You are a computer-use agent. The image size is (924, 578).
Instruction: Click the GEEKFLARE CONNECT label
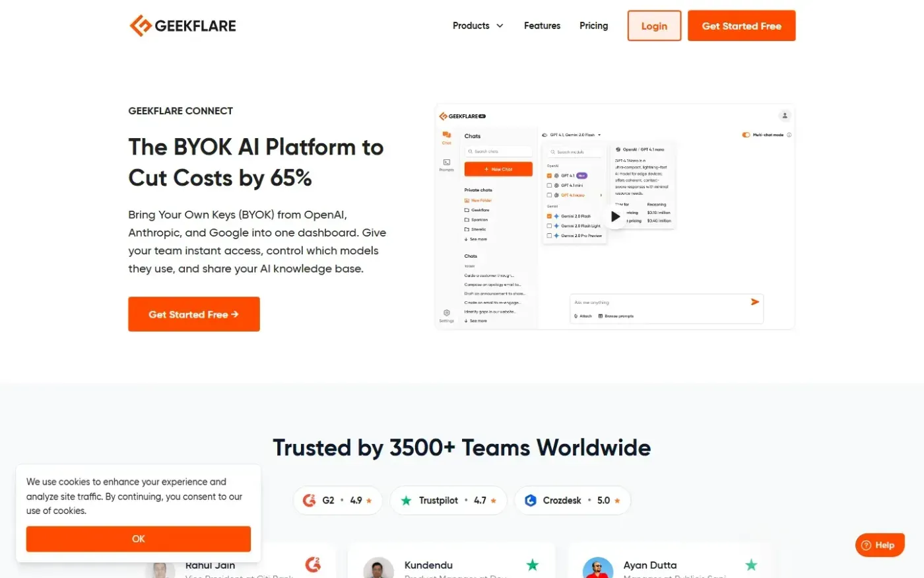tap(181, 111)
